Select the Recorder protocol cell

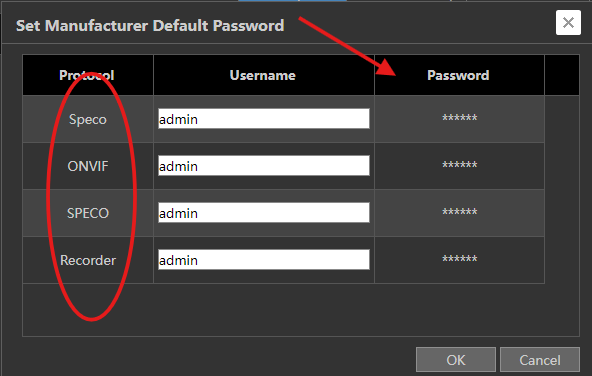click(x=88, y=260)
